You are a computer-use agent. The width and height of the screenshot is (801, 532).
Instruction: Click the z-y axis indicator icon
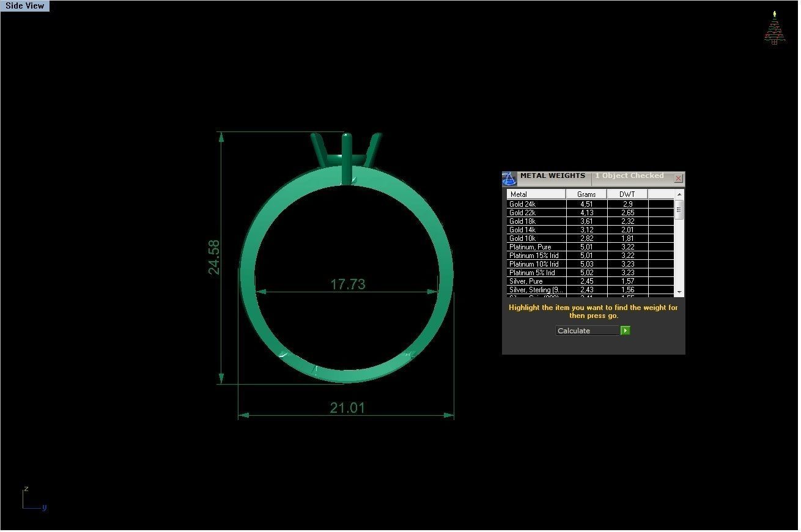pos(34,499)
